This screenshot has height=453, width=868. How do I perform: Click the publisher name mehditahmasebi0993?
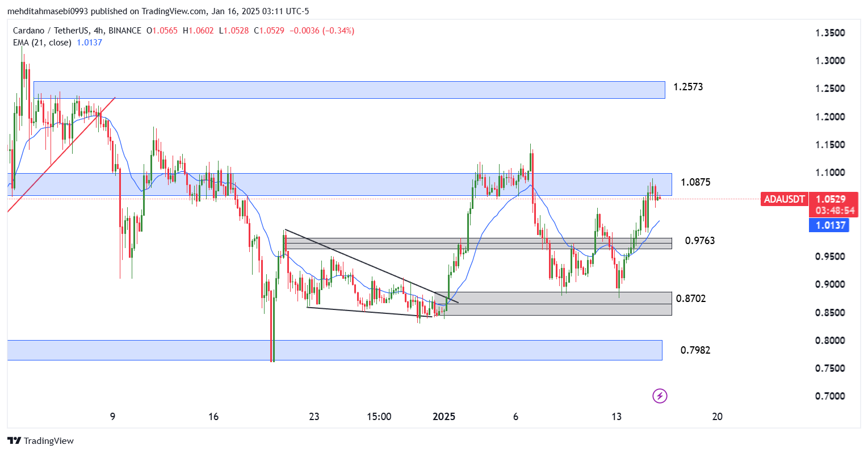[48, 11]
